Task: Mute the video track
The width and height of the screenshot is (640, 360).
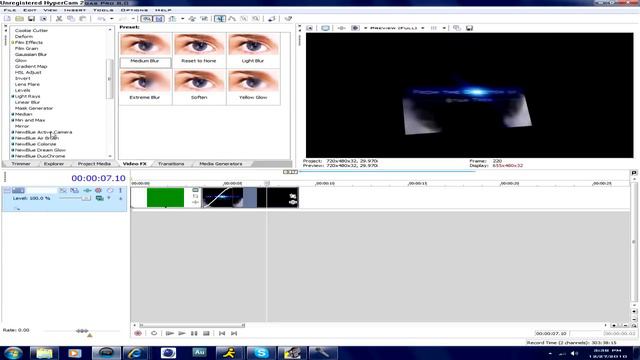Action: click(x=110, y=190)
